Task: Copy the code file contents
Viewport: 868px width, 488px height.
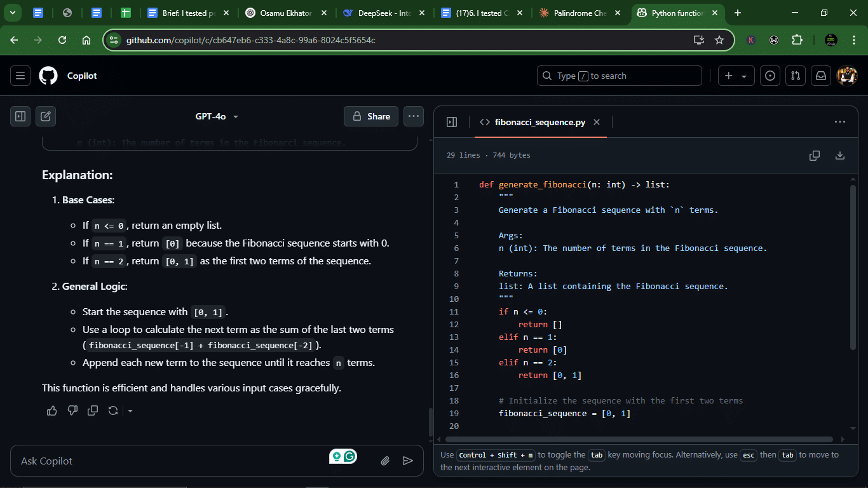Action: [x=814, y=155]
